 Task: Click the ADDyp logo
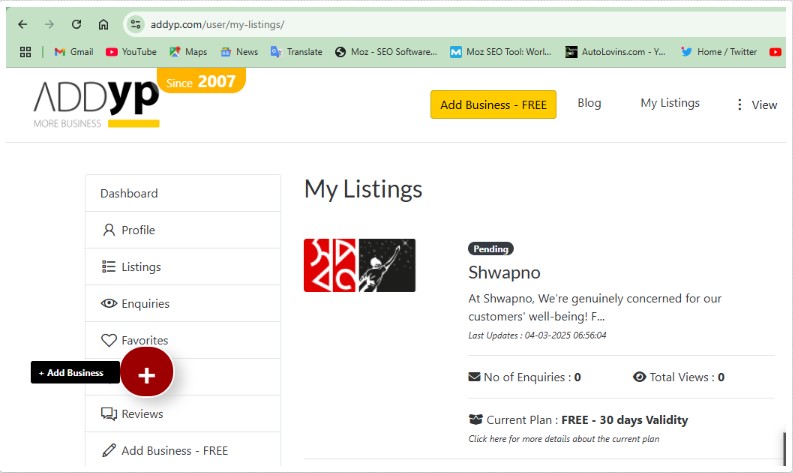[x=96, y=102]
